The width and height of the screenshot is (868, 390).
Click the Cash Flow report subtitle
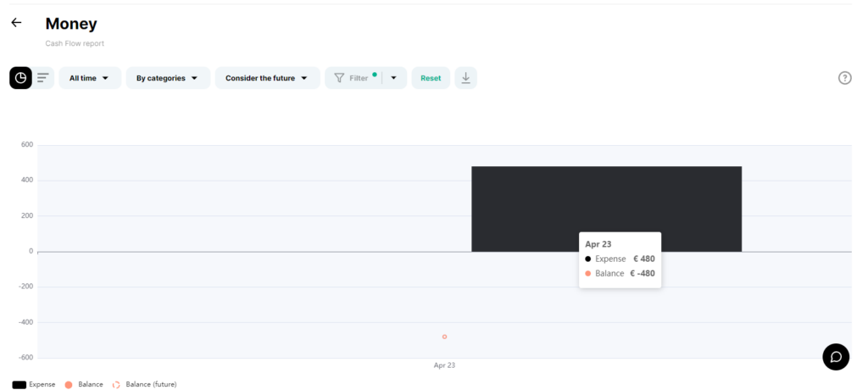75,43
